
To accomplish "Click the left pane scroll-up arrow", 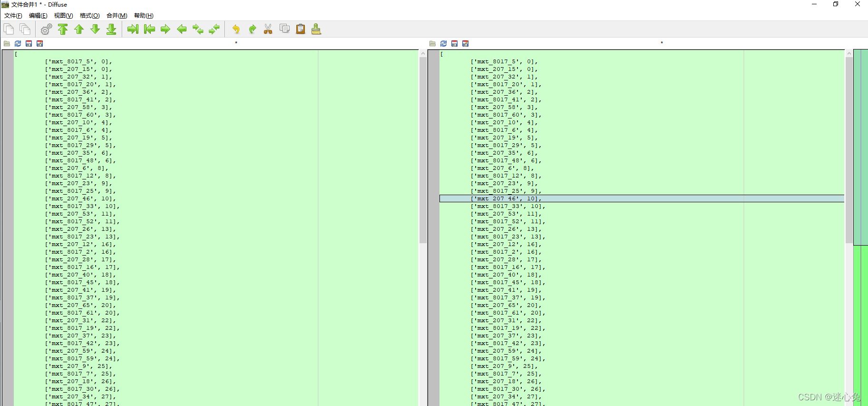I will (x=423, y=54).
